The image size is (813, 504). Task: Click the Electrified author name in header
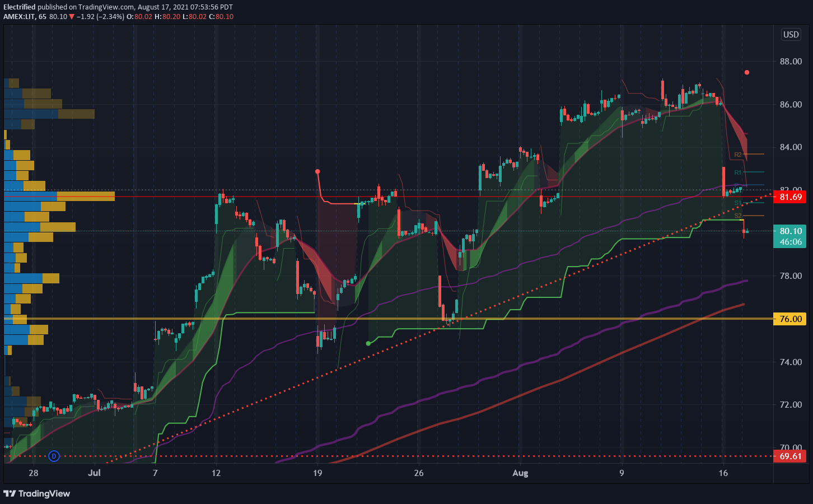pos(20,7)
